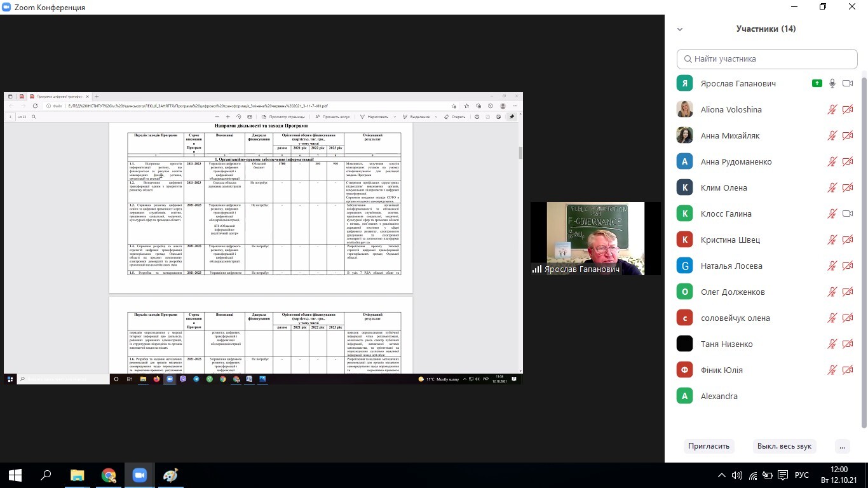
Task: Select the Фінік Юлія participant name
Action: [x=721, y=370]
